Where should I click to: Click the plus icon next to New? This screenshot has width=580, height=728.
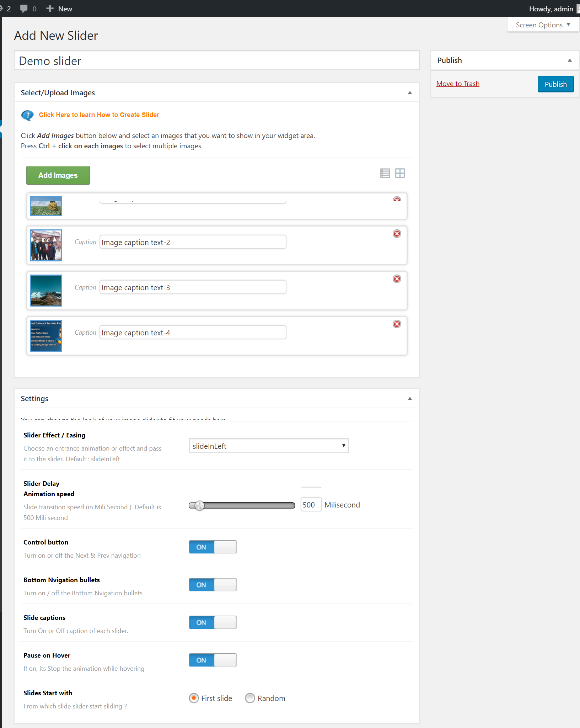click(50, 9)
